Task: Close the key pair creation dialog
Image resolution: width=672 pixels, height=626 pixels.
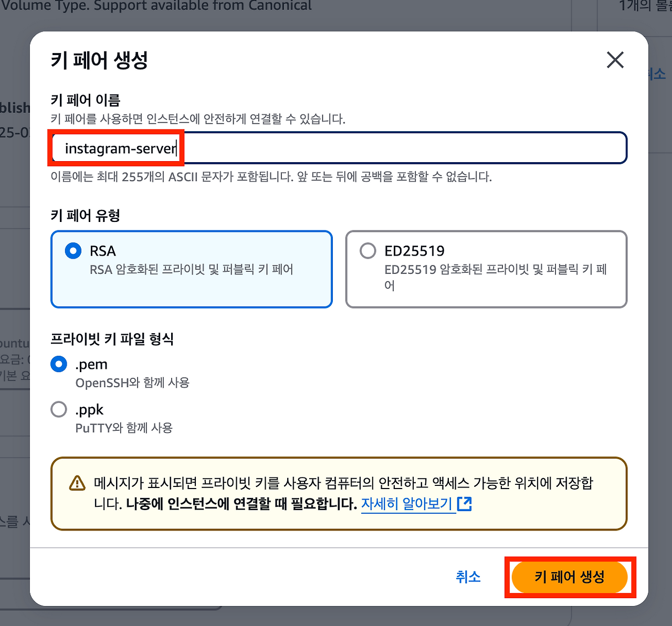Action: 615,60
